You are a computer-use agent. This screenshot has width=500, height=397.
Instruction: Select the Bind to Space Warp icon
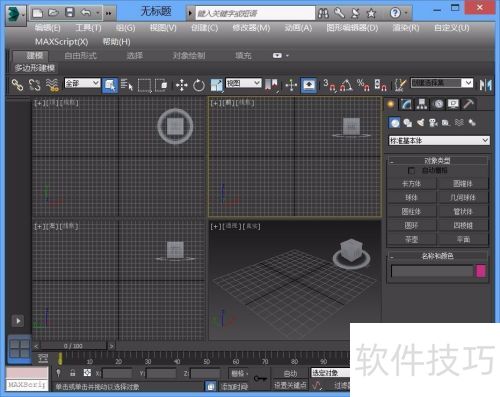click(x=52, y=85)
